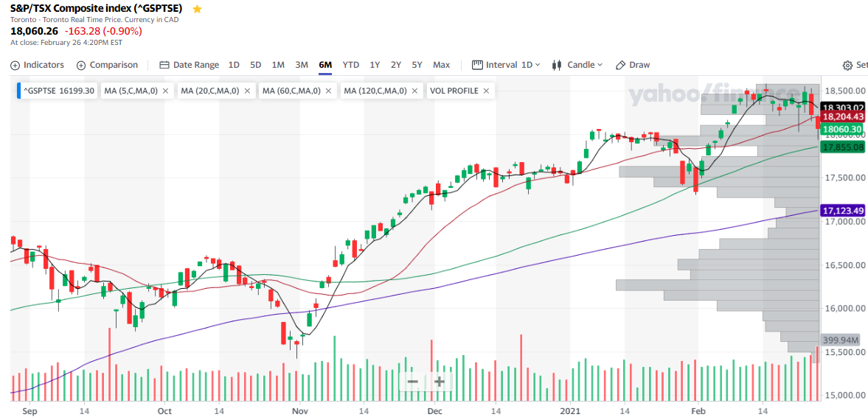This screenshot has width=868, height=420.
Task: Click the 18,060.26 current price
Action: [35, 31]
